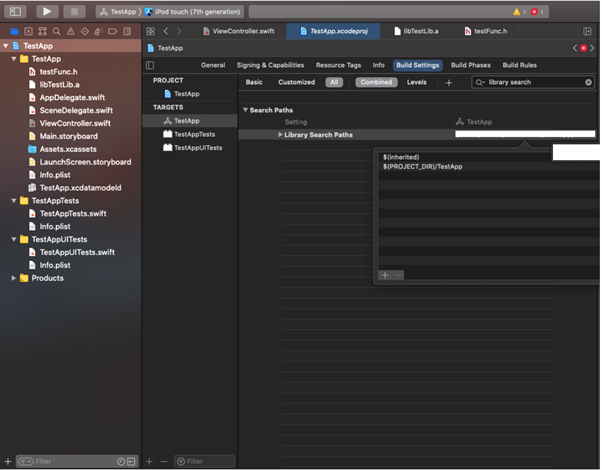Image resolution: width=602 pixels, height=470 pixels.
Task: Collapse the Search Paths section
Action: point(245,110)
